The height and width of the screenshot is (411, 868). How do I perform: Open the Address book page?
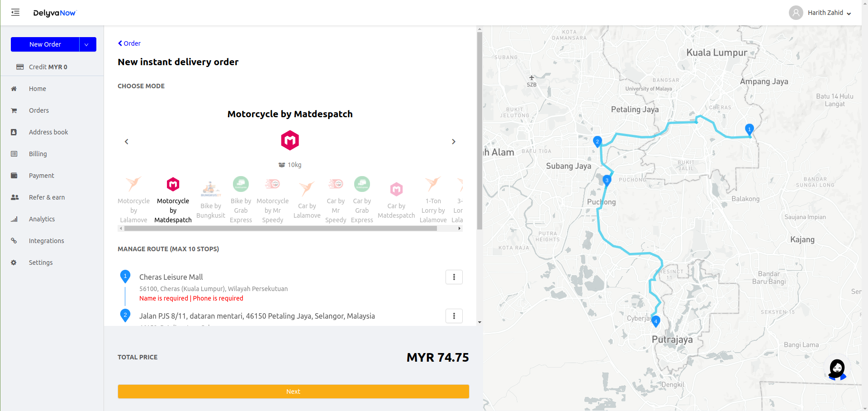(48, 132)
